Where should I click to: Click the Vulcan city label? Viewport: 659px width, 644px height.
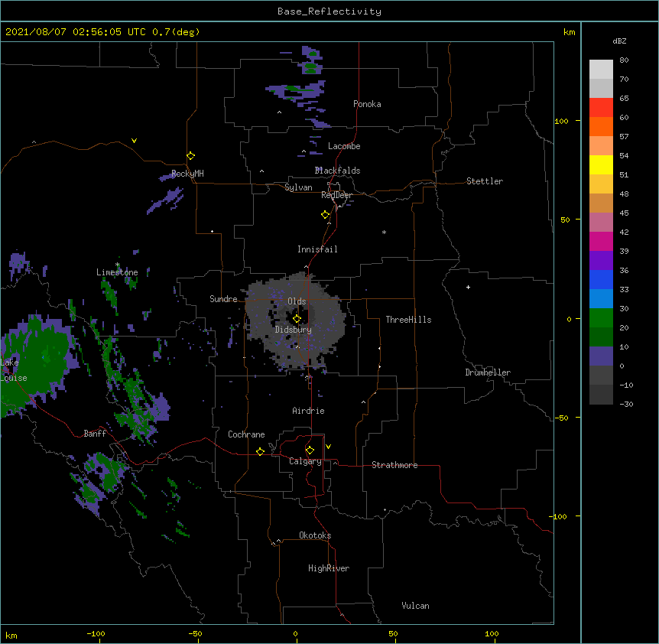tap(415, 606)
